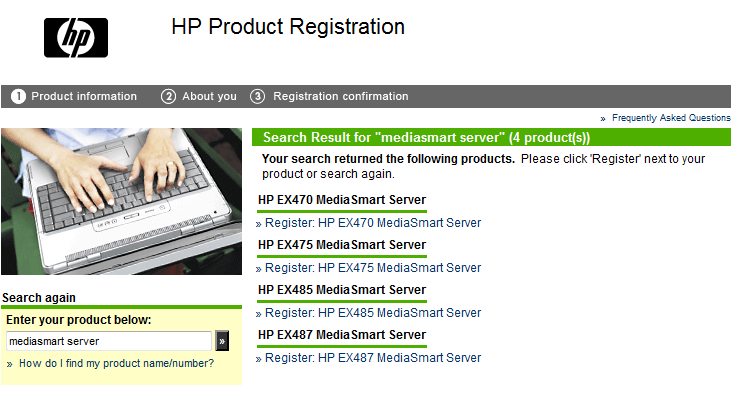Click the HP EX485 MediaSmart Server heading
732x403 pixels.
(x=342, y=290)
